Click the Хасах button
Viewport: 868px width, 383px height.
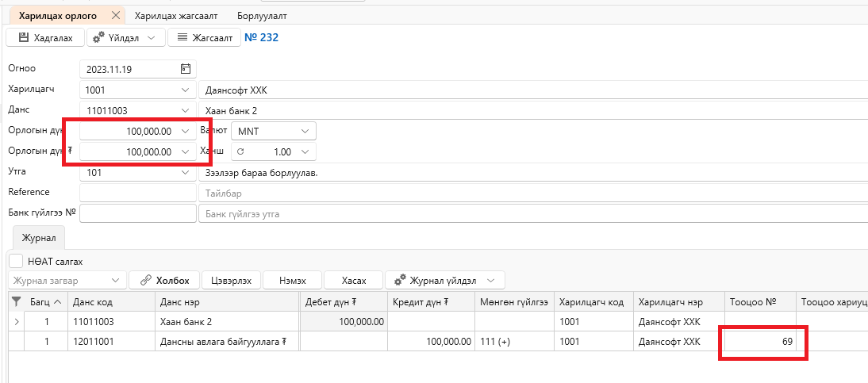[354, 281]
